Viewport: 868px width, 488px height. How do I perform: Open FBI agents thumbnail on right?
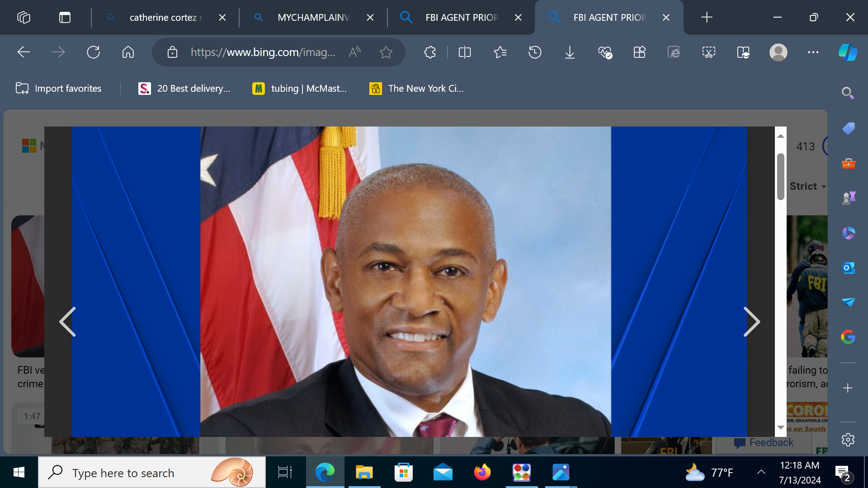[807, 286]
